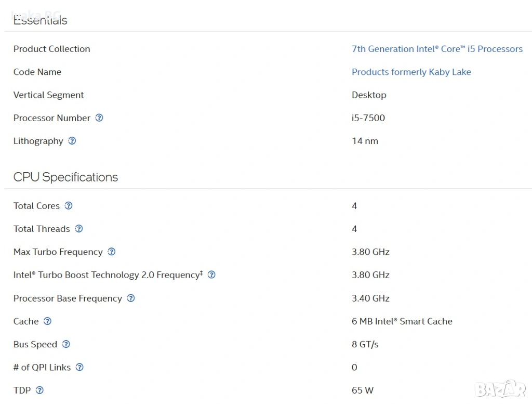Show info for Total Cores
The height and width of the screenshot is (404, 532).
69,206
